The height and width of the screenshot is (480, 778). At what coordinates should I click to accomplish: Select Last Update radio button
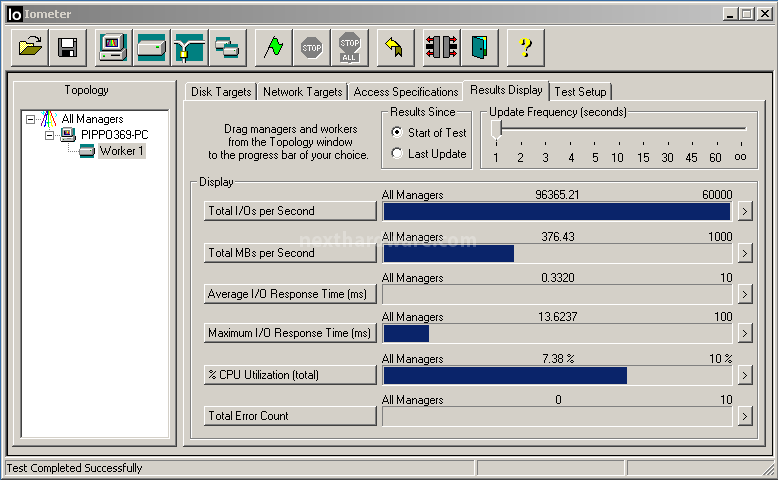(x=396, y=153)
